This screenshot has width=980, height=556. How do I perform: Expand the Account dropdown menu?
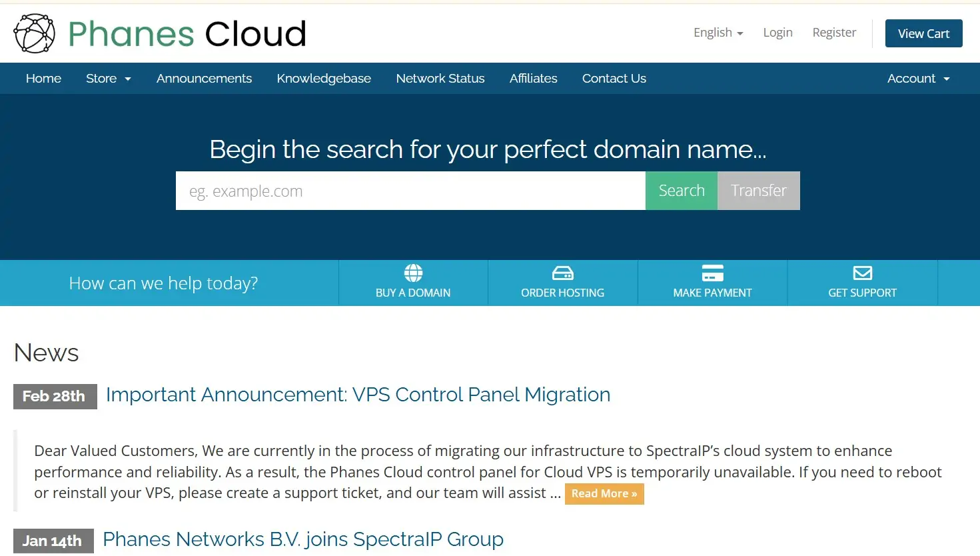pos(919,79)
